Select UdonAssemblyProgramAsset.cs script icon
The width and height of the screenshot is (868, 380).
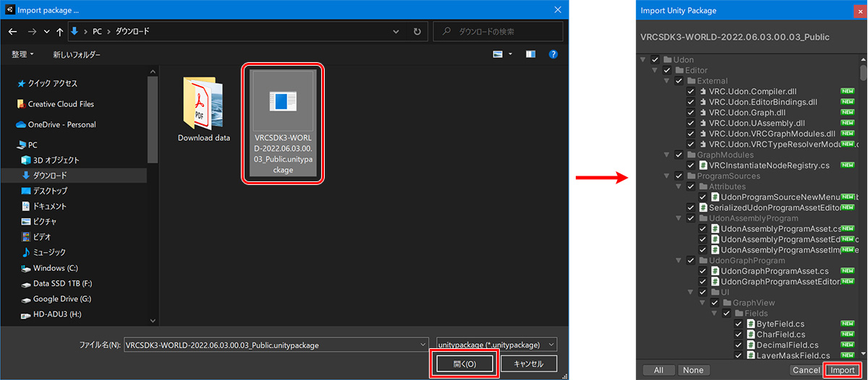pyautogui.click(x=715, y=229)
